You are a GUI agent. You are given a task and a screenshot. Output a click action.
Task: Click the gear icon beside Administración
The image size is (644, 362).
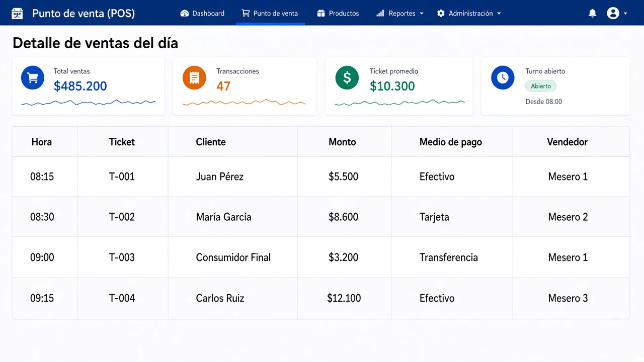441,14
